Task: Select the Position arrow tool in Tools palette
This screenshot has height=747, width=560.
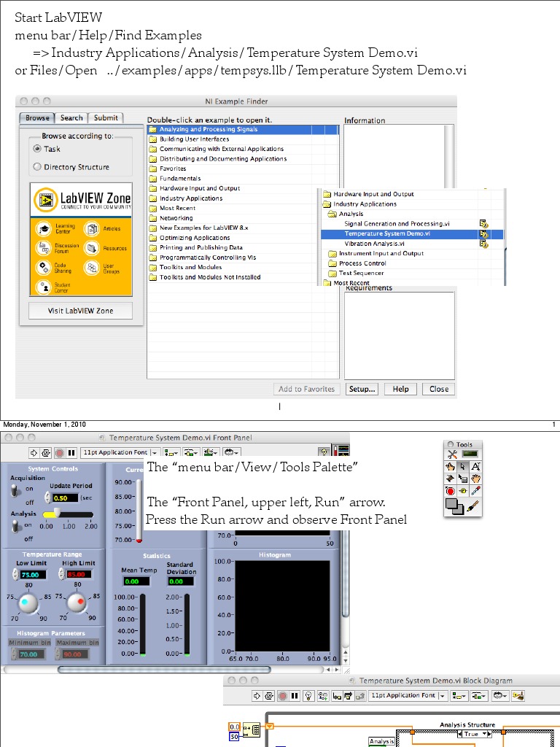Action: 463,467
